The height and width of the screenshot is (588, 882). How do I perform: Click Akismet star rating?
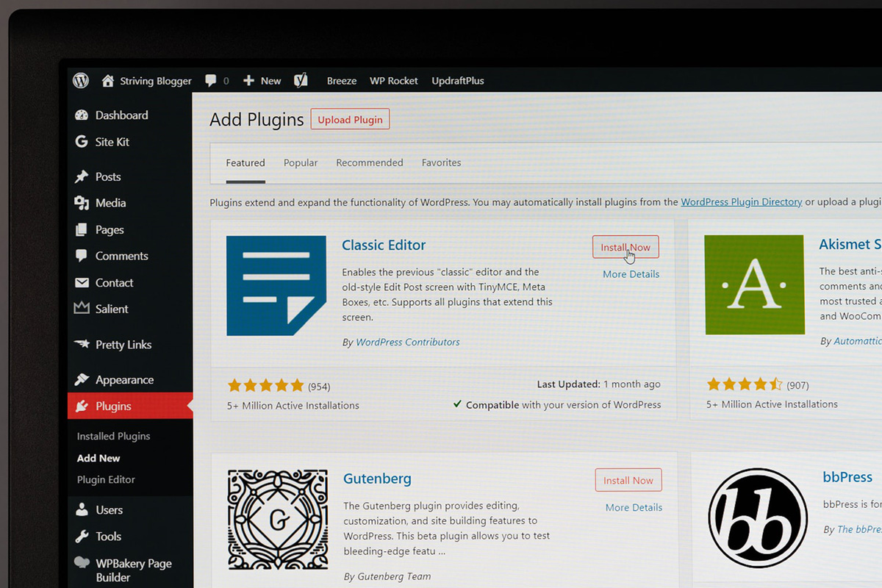coord(745,384)
